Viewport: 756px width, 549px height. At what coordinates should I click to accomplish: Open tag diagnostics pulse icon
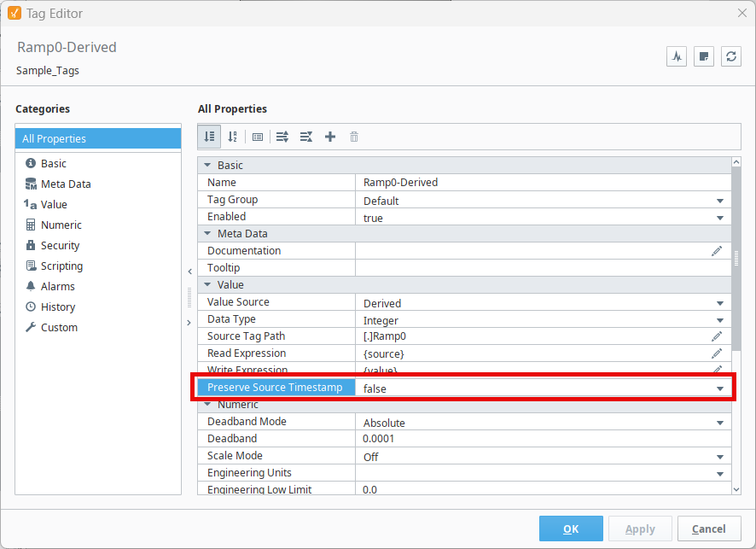pos(677,56)
